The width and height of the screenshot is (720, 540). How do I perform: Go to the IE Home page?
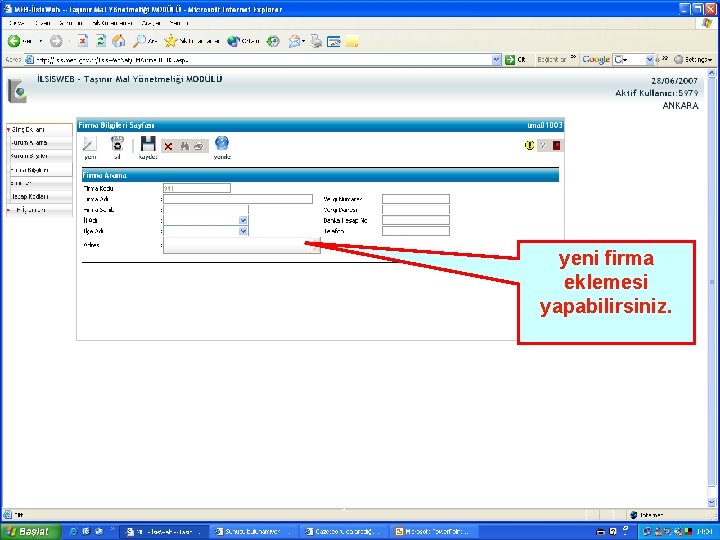pyautogui.click(x=118, y=41)
